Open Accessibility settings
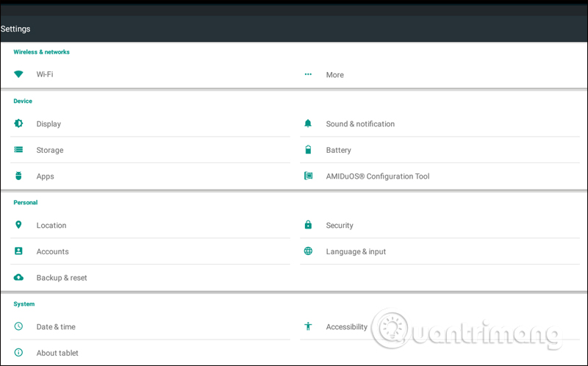The width and height of the screenshot is (588, 366). [346, 326]
